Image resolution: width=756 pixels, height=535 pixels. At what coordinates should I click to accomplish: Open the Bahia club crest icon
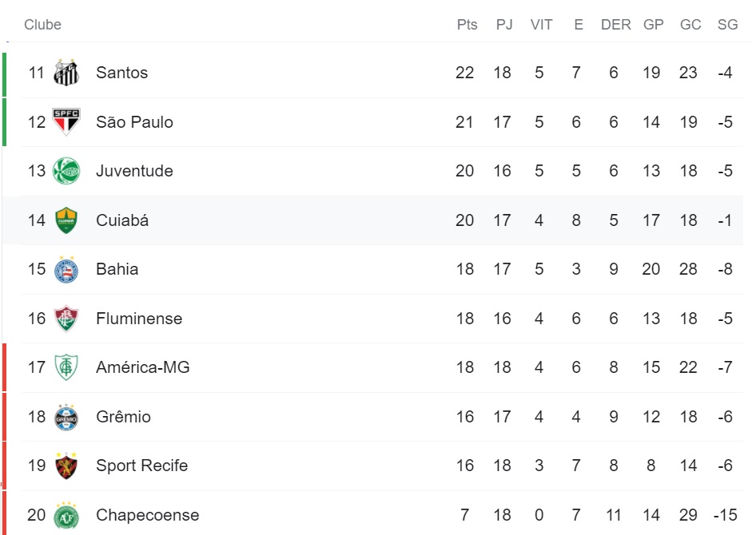(x=66, y=269)
